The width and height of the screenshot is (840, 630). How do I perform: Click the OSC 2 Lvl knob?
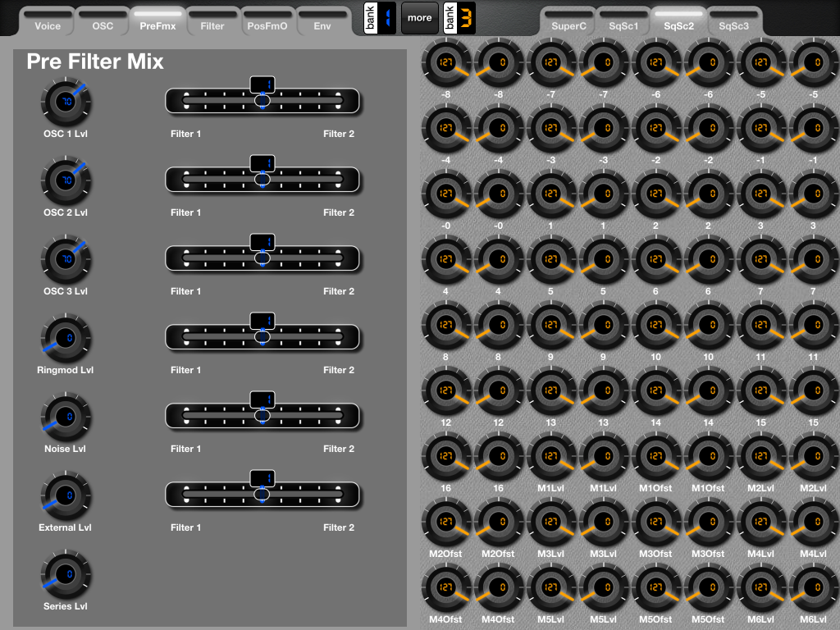[x=66, y=180]
